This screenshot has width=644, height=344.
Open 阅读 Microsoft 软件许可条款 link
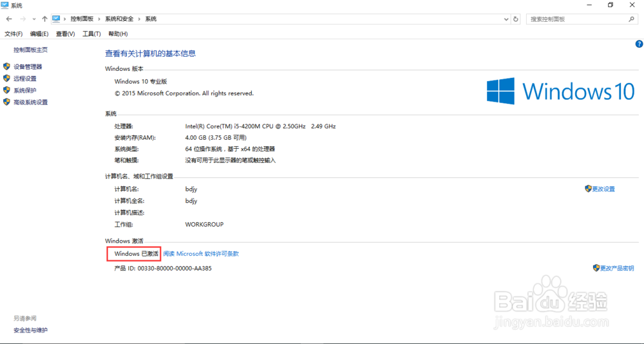201,254
